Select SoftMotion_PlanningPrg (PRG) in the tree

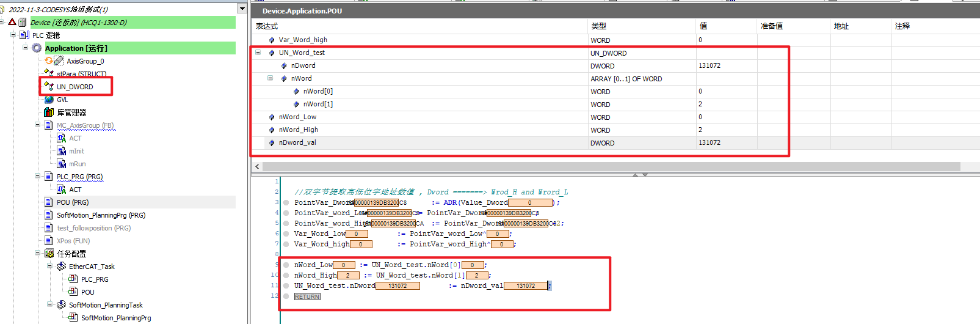101,215
